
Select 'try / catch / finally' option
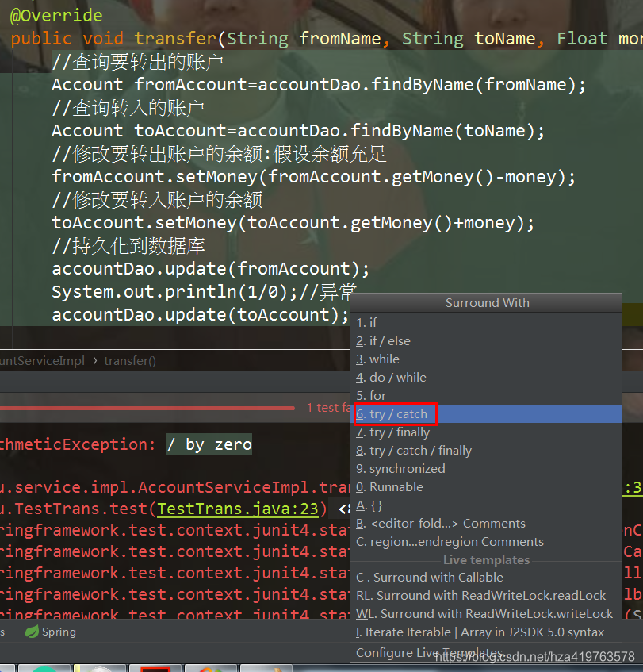(486, 451)
